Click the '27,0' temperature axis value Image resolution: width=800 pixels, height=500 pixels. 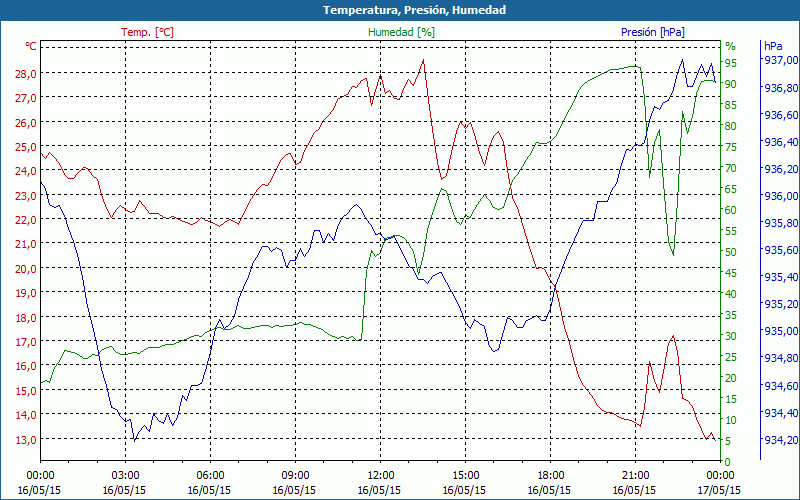[x=27, y=98]
